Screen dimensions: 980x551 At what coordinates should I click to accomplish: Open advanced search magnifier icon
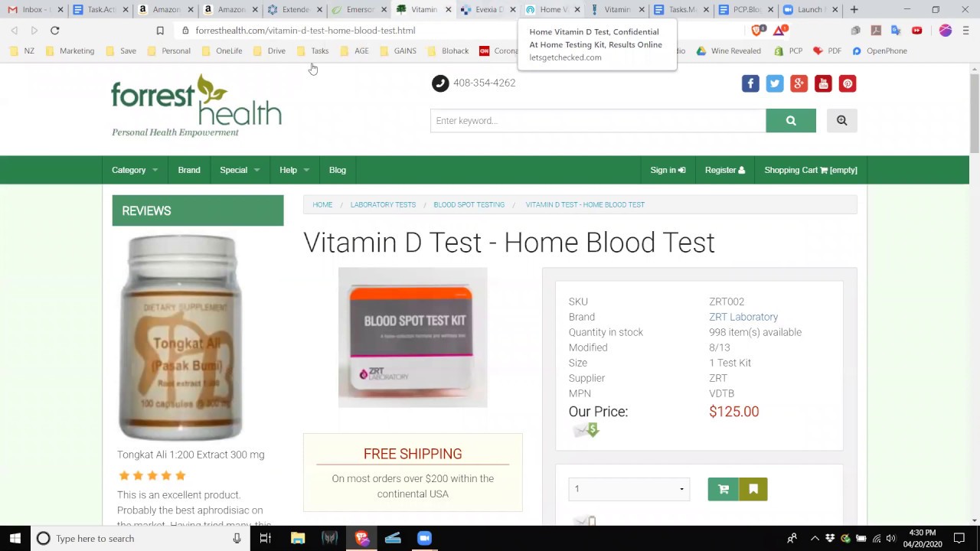[x=841, y=120]
